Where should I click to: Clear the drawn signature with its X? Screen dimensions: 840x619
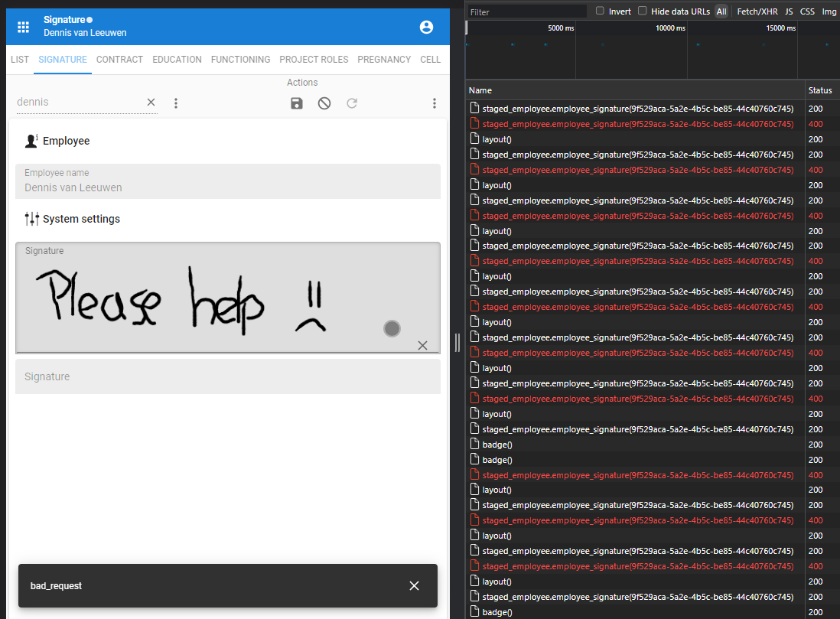tap(423, 346)
